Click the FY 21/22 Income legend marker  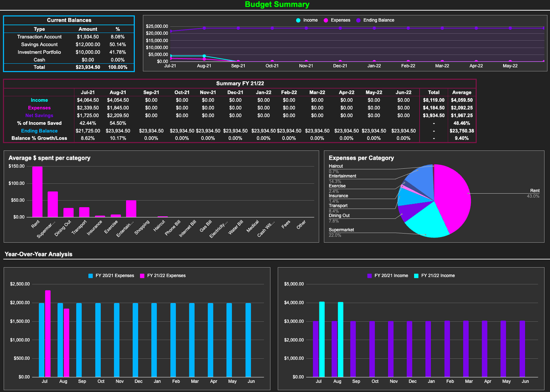(416, 275)
